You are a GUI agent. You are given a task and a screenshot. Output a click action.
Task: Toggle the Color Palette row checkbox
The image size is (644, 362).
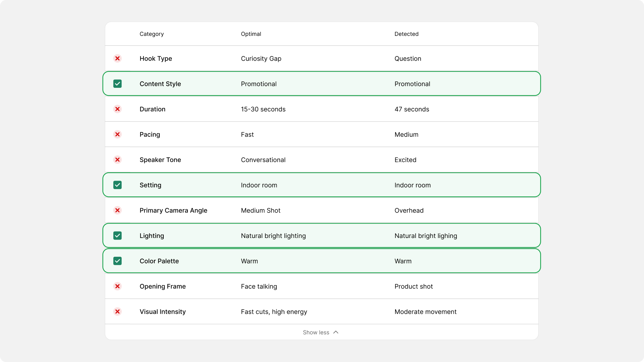point(117,261)
